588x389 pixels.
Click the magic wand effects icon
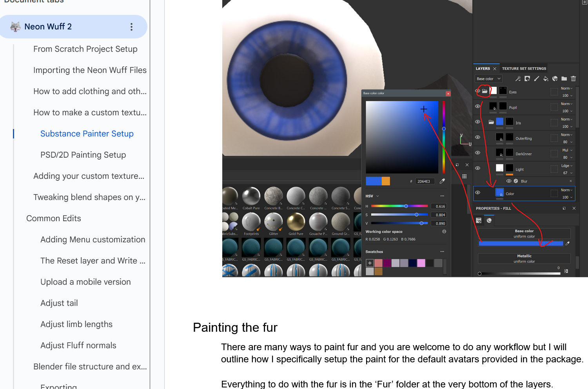518,79
